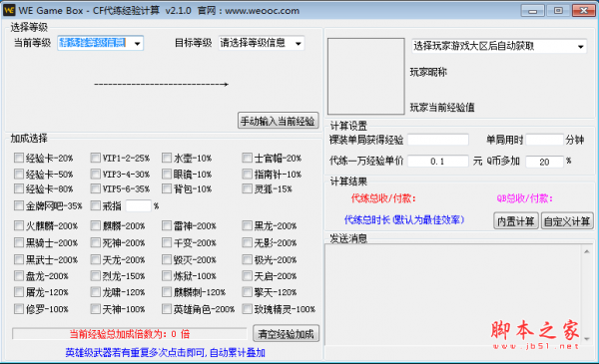Check VIP3-4-30% option
This screenshot has height=364, width=599.
click(x=96, y=174)
